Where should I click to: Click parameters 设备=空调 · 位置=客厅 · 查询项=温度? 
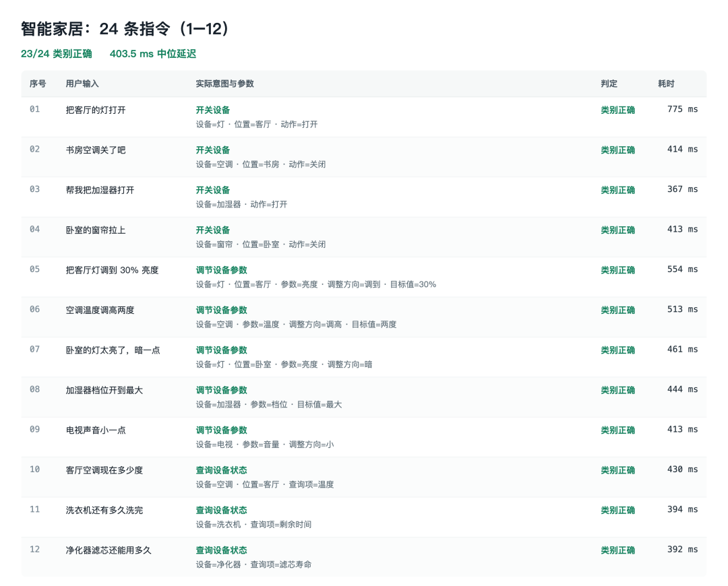[265, 484]
